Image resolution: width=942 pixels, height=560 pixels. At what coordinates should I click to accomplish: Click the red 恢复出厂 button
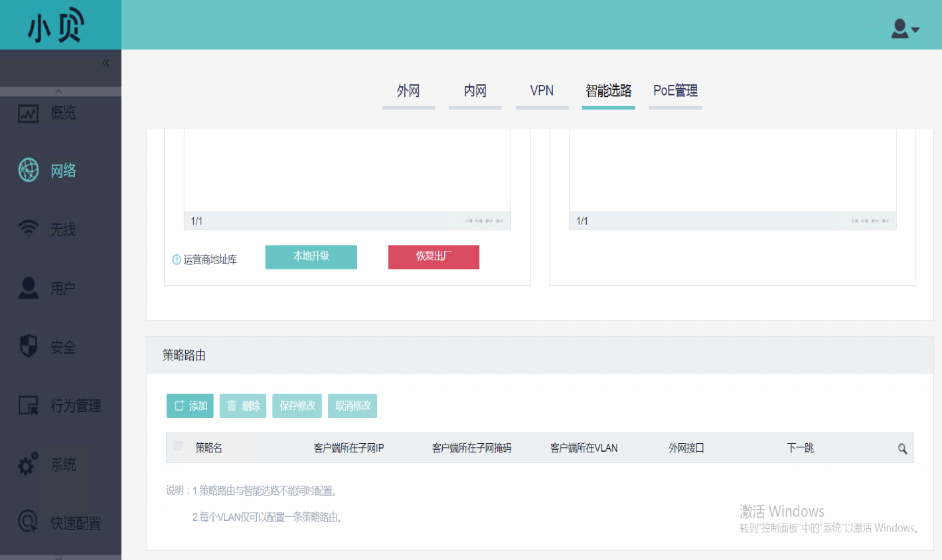click(433, 257)
